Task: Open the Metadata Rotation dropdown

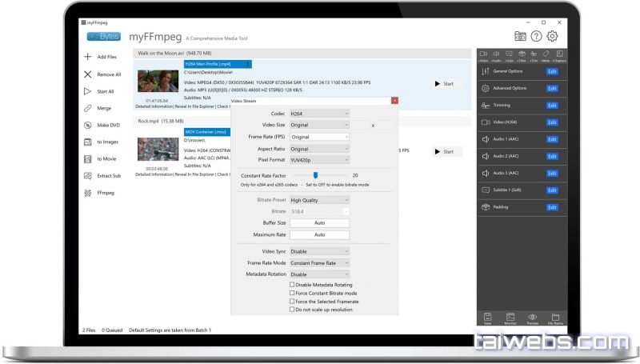Action: tap(319, 274)
